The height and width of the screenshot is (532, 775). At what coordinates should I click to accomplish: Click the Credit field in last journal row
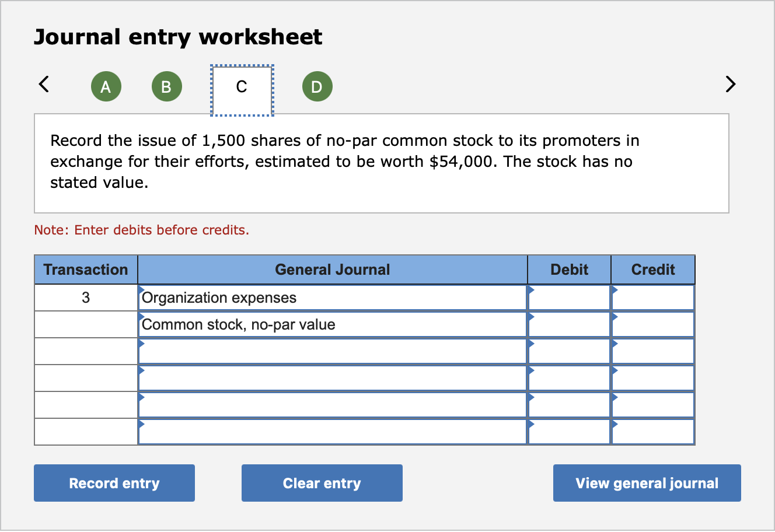[653, 432]
